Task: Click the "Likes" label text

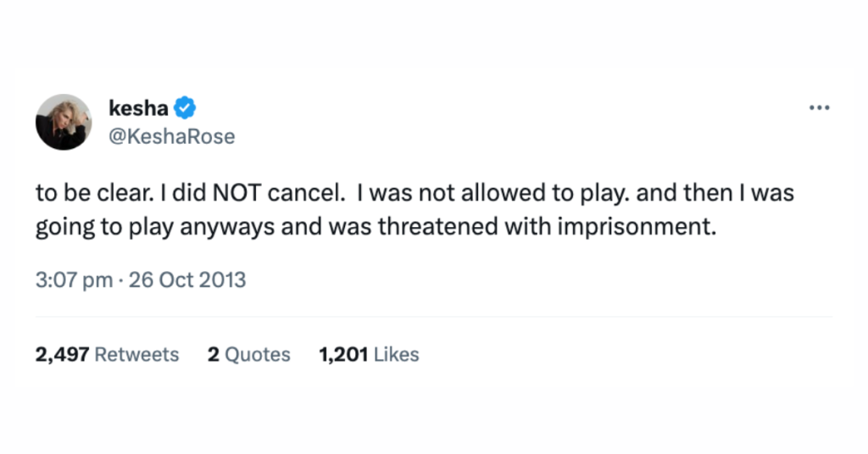Action: click(396, 354)
